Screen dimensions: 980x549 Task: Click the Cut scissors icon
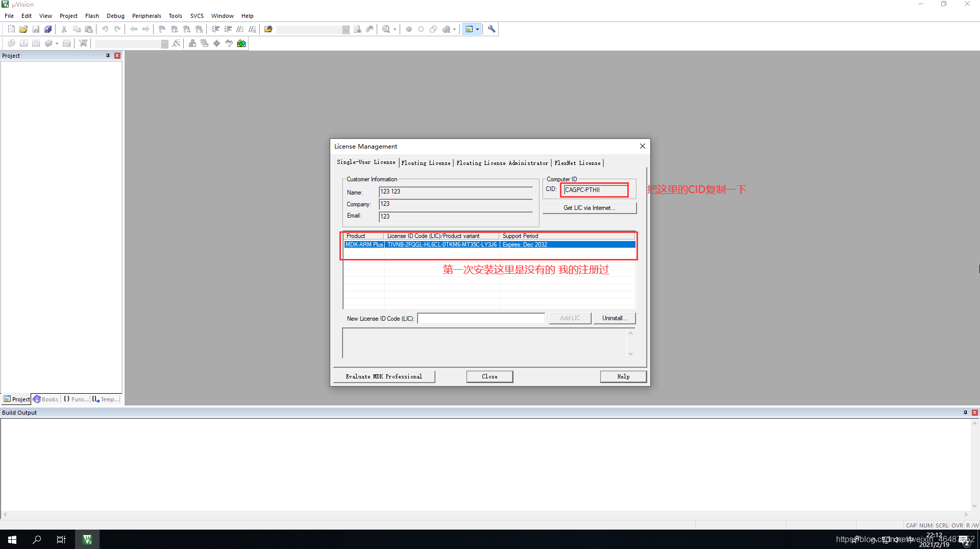[64, 29]
